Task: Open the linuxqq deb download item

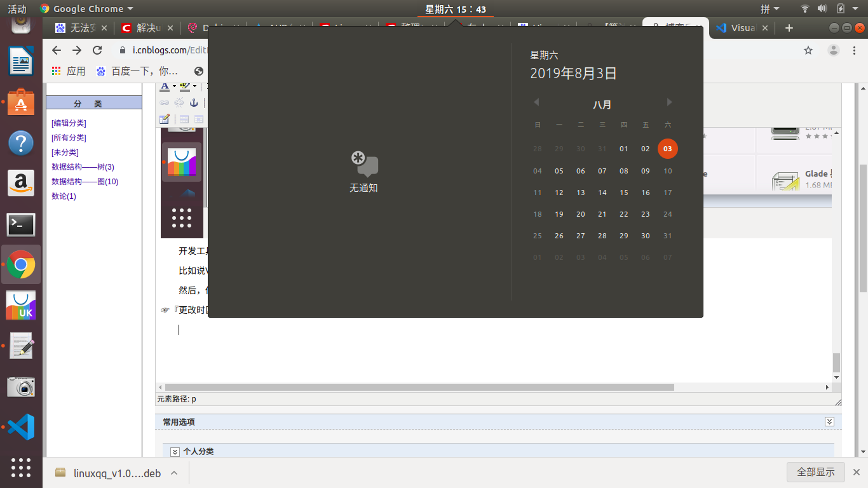Action: pyautogui.click(x=107, y=473)
